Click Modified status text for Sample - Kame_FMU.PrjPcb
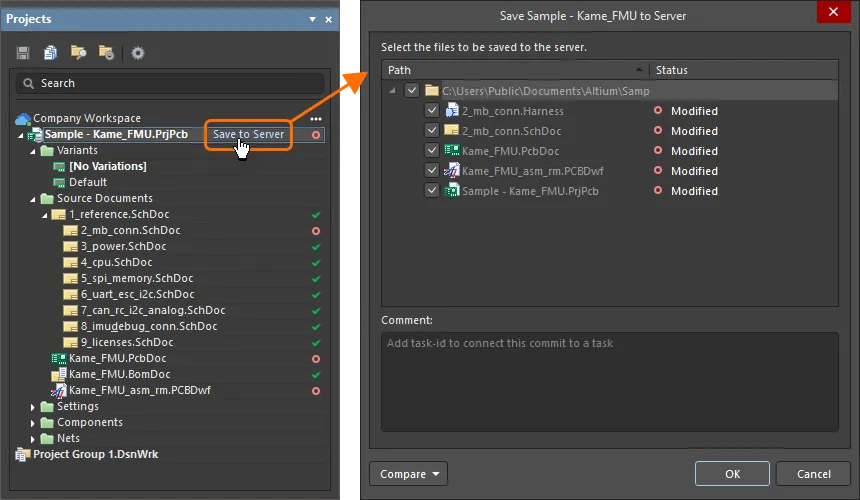Viewport: 860px width, 500px height. click(x=694, y=191)
